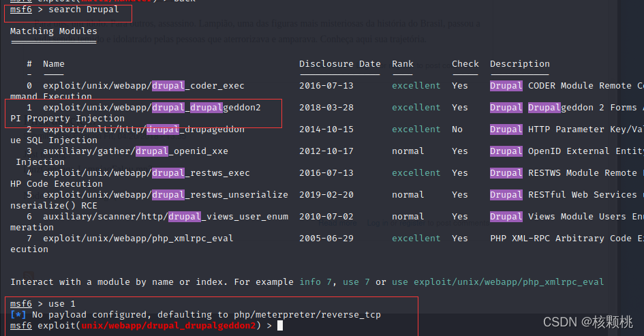
Task: Click 'use exploit/unix/webapp/php_xmlrpc_eval' example
Action: (497, 282)
